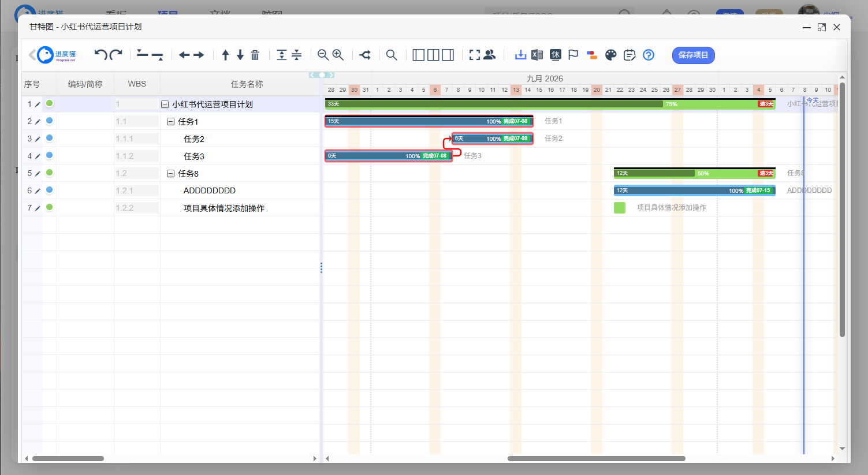Outdent the selected task with left arrow
868x475 pixels.
184,55
